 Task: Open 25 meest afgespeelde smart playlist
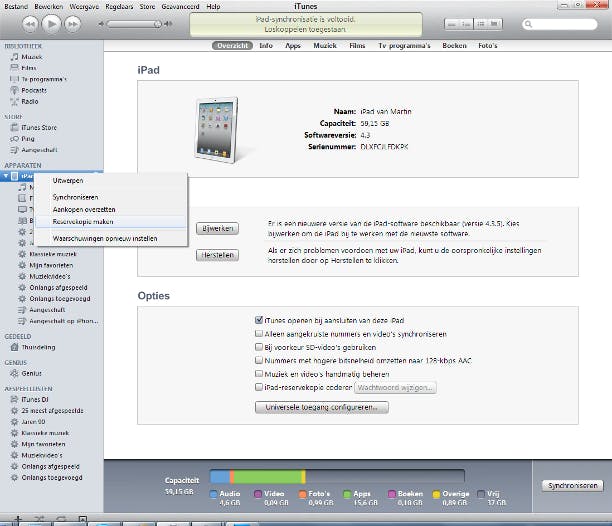(52, 411)
